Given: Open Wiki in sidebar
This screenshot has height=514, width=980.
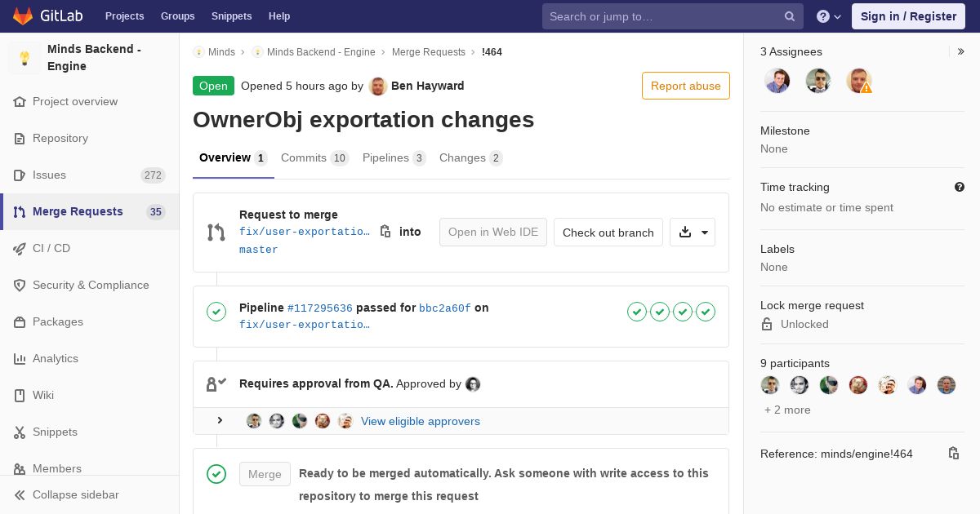Looking at the screenshot, I should point(43,395).
